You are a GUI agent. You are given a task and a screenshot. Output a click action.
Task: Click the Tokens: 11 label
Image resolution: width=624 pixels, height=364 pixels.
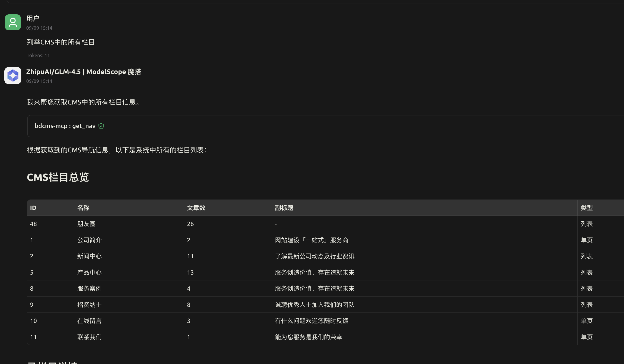tap(38, 55)
